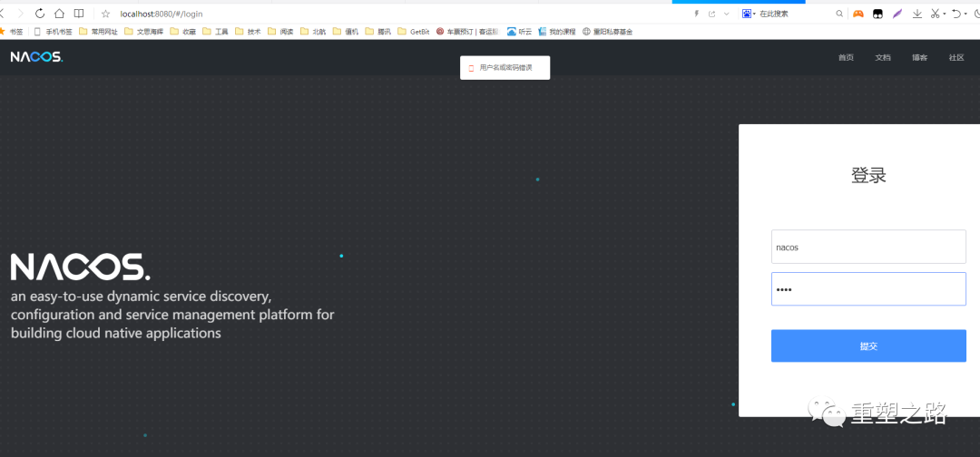The height and width of the screenshot is (457, 980).
Task: Click the blue 提交 submit button
Action: click(868, 345)
